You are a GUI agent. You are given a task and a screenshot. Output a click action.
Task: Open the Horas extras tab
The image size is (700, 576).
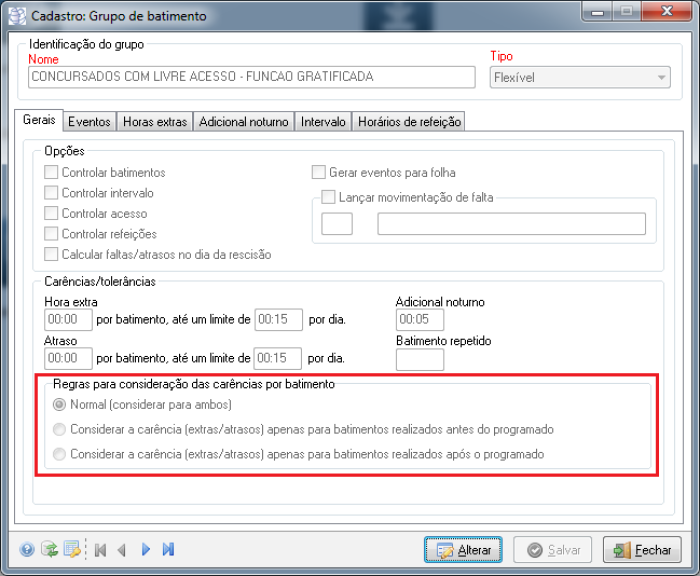pos(155,122)
